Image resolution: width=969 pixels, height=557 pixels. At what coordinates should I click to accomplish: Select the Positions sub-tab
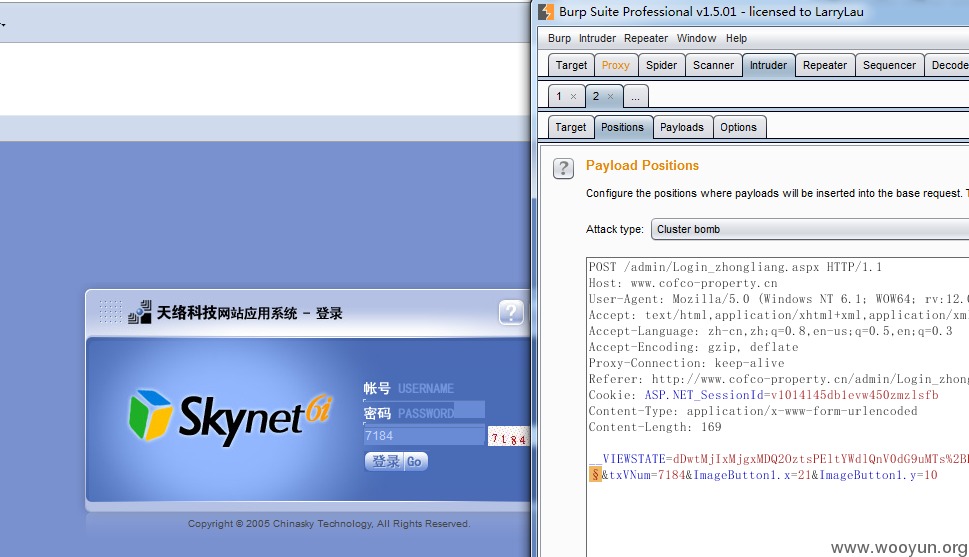click(x=622, y=127)
